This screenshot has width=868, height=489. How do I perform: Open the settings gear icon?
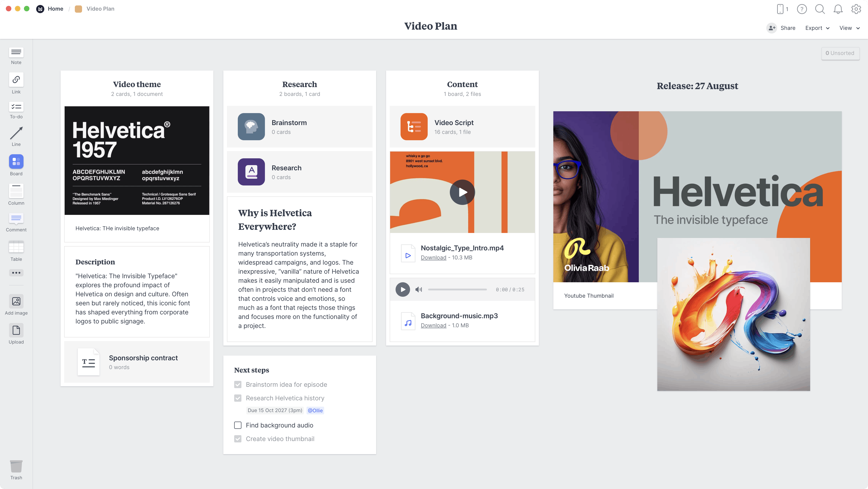pos(856,9)
